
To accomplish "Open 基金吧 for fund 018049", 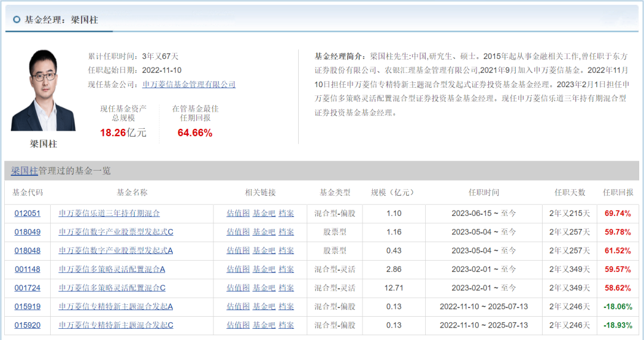I will (264, 231).
